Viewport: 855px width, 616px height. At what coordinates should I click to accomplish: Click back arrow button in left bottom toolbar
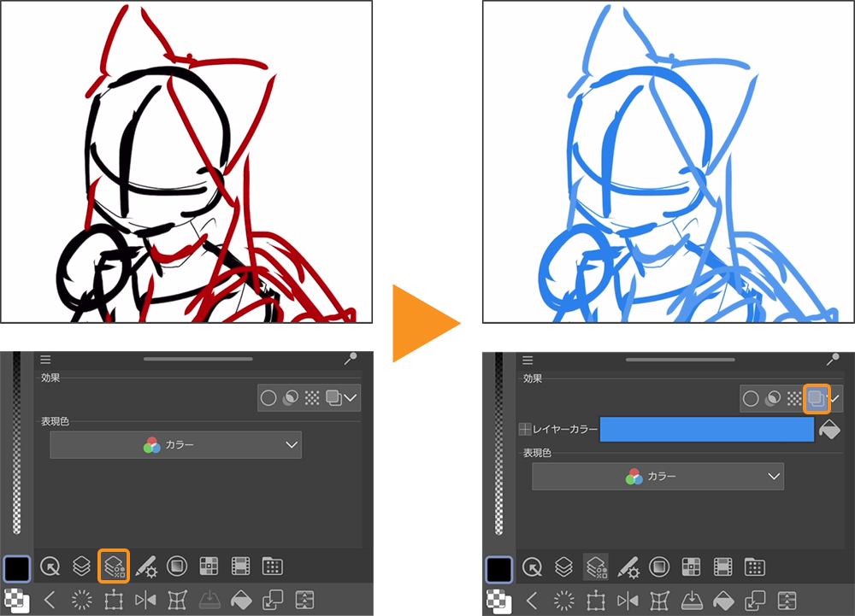click(x=50, y=600)
